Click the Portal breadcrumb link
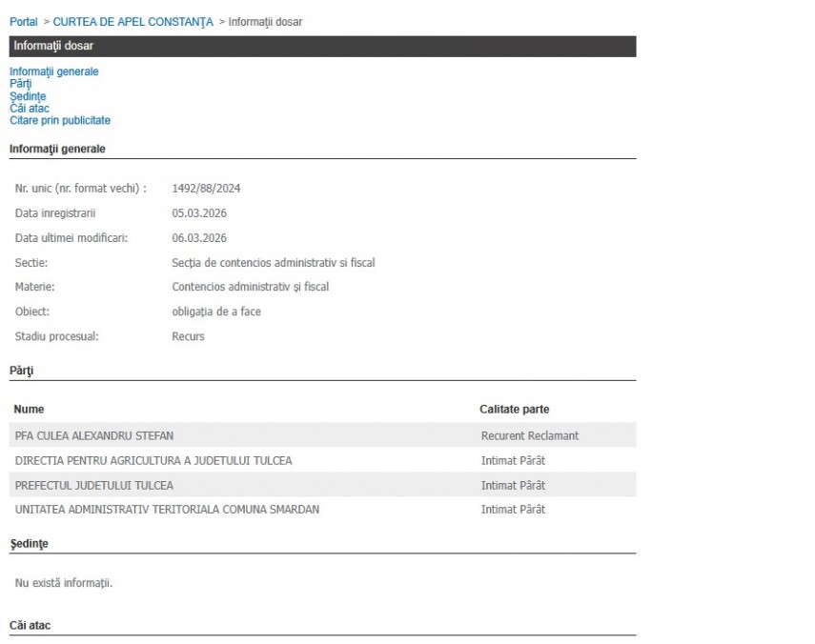This screenshot has width=815, height=644. pyautogui.click(x=23, y=22)
